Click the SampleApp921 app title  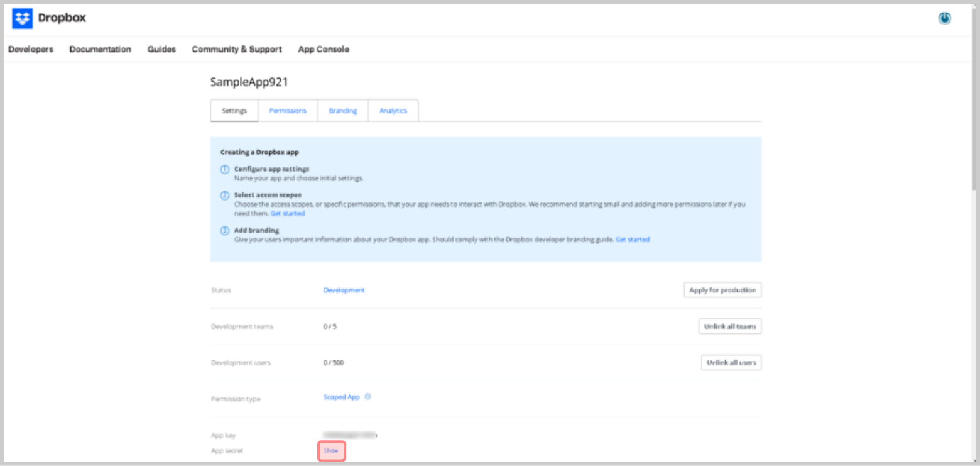pos(249,82)
